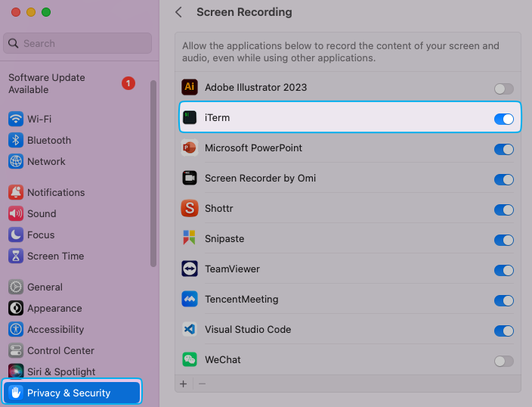Turn on the WeChat screen recording toggle

(503, 361)
